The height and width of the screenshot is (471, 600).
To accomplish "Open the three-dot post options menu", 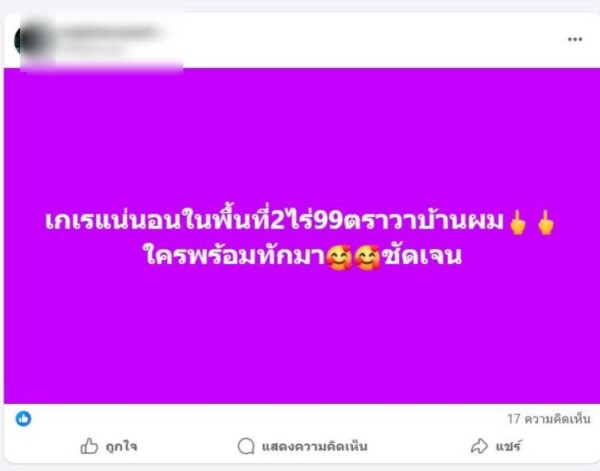I will tap(575, 39).
